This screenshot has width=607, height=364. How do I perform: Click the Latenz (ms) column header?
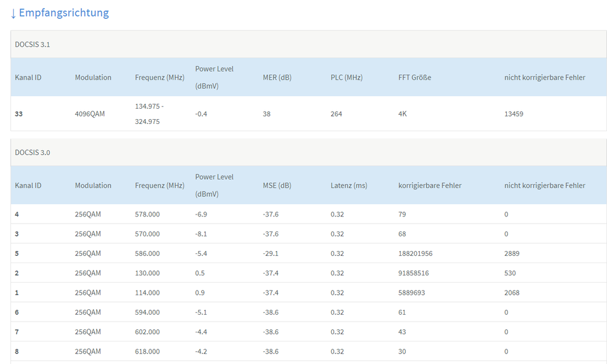pos(349,185)
